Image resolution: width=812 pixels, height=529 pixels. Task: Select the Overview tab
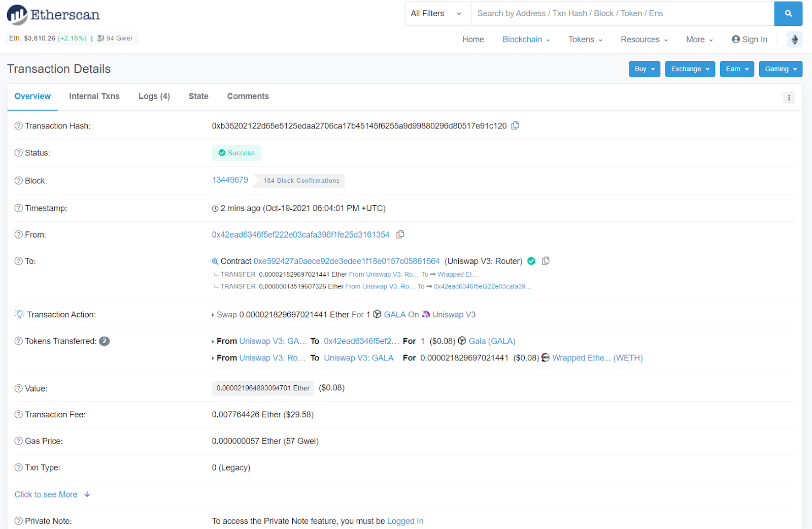coord(32,96)
